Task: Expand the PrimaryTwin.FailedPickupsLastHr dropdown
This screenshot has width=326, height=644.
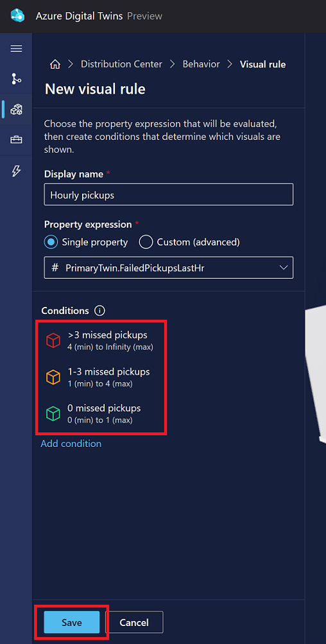Action: click(169, 268)
